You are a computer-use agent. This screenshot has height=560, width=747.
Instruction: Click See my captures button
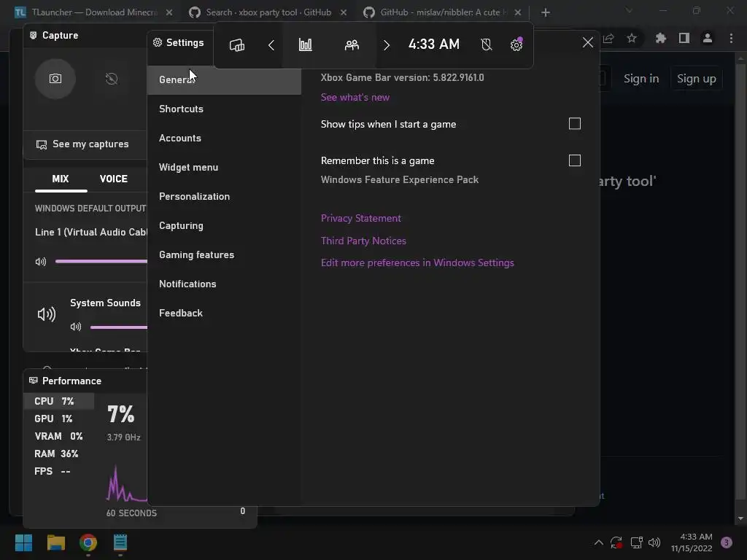point(86,144)
